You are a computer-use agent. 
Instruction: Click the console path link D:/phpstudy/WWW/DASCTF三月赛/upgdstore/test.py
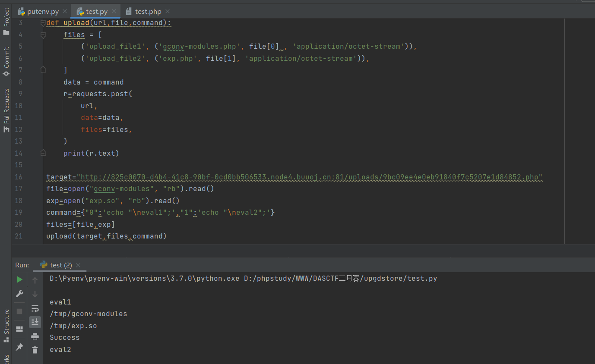point(340,278)
